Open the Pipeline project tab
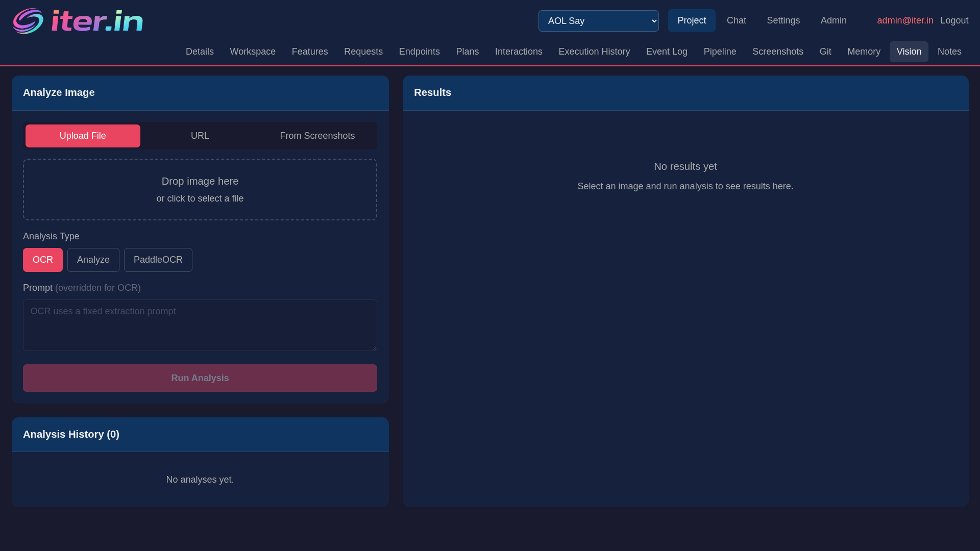Image resolution: width=980 pixels, height=551 pixels. [x=720, y=52]
